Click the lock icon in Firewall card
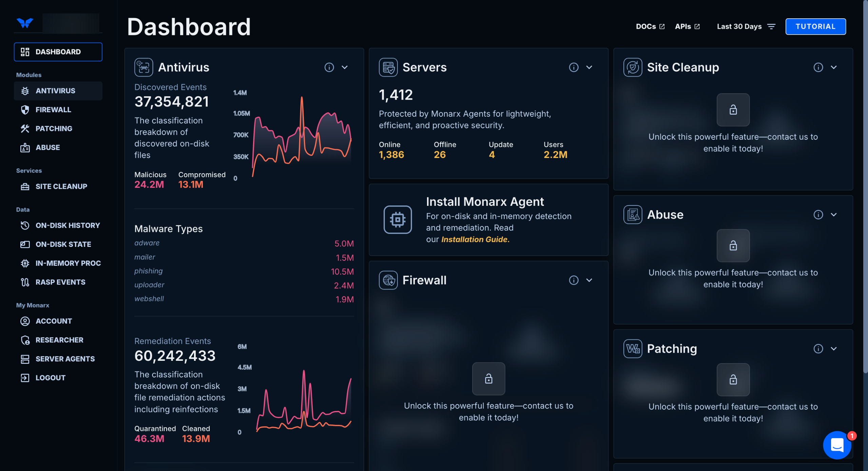This screenshot has height=471, width=868. [488, 379]
